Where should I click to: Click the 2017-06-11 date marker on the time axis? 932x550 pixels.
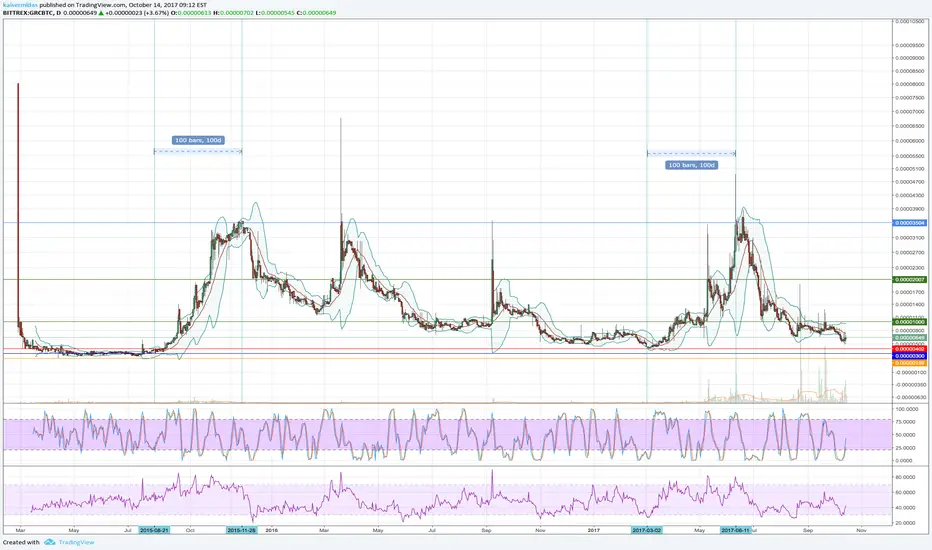[735, 530]
